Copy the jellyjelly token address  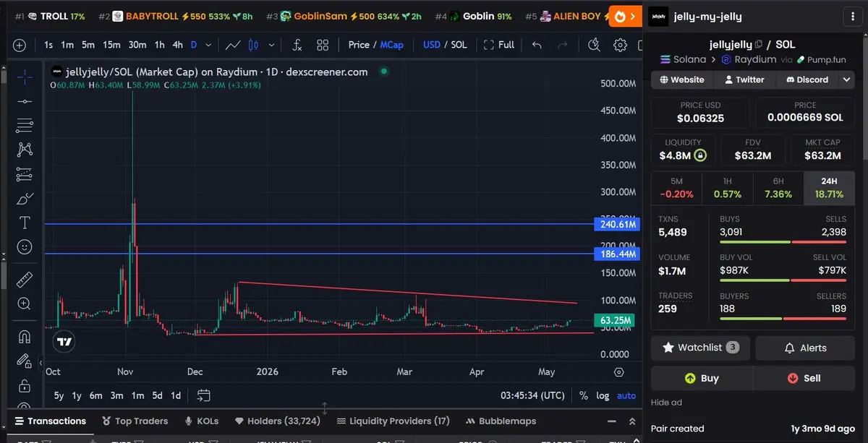click(x=759, y=45)
